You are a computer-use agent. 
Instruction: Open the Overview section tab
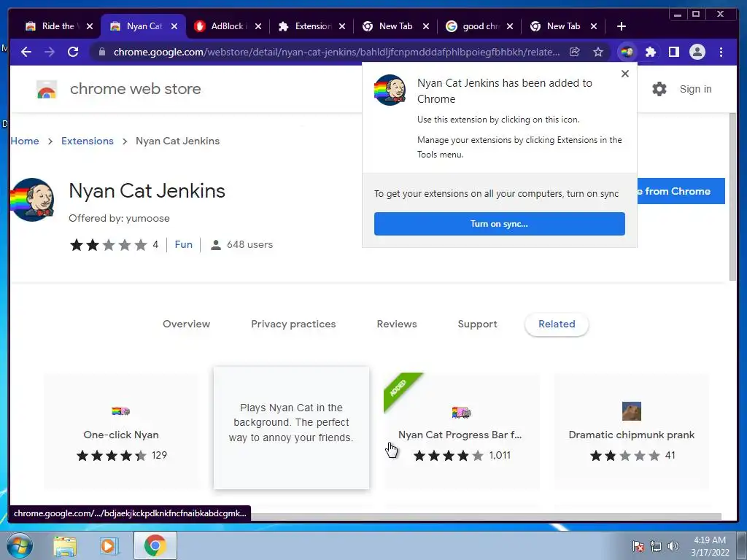[186, 324]
